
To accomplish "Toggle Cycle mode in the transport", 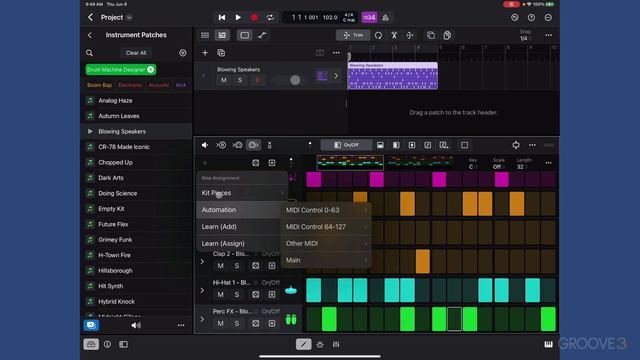I will [270, 18].
